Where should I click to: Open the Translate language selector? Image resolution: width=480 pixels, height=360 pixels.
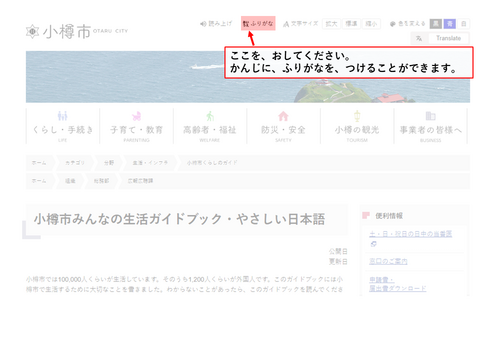448,38
